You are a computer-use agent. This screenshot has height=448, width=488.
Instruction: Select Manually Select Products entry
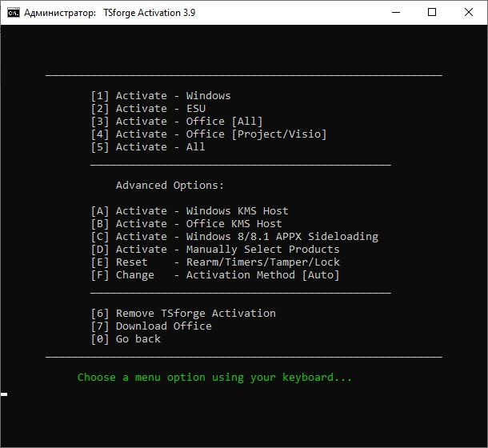(215, 250)
